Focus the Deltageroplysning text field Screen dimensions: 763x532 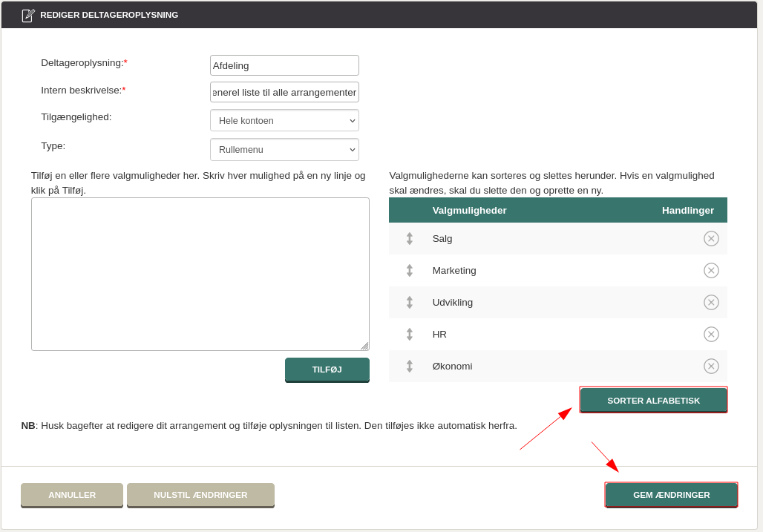point(284,65)
